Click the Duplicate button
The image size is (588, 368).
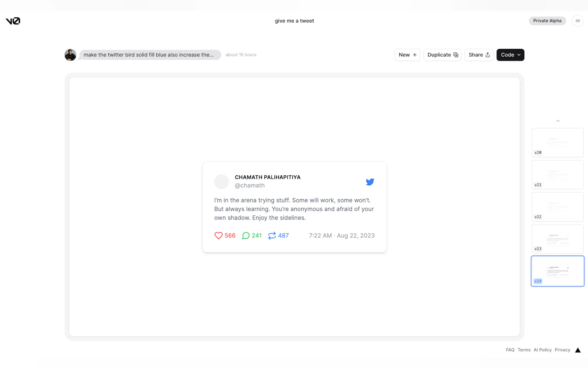442,55
